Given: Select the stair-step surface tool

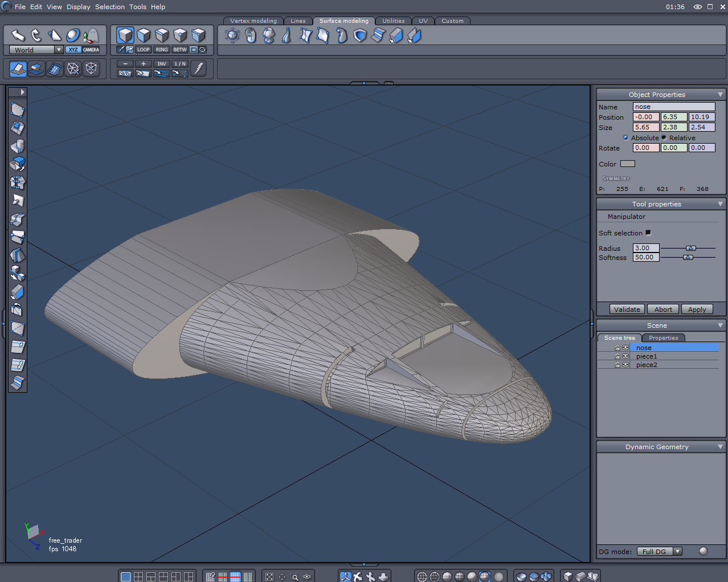Looking at the screenshot, I should pos(378,35).
